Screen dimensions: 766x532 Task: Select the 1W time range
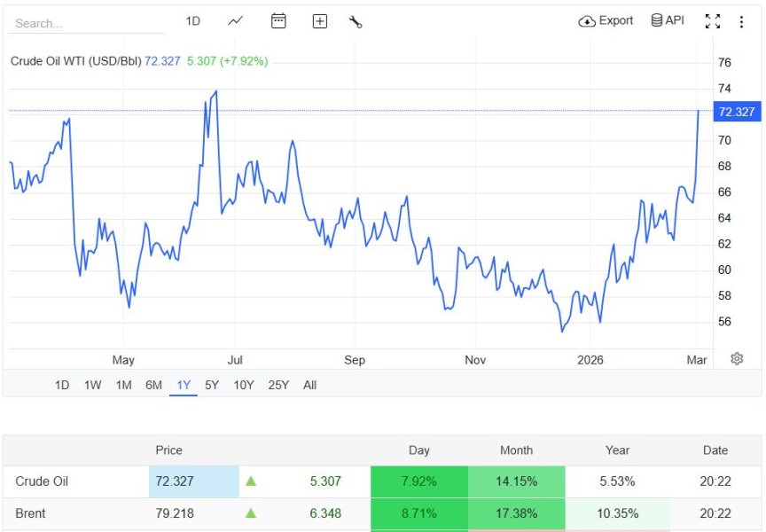coord(92,385)
